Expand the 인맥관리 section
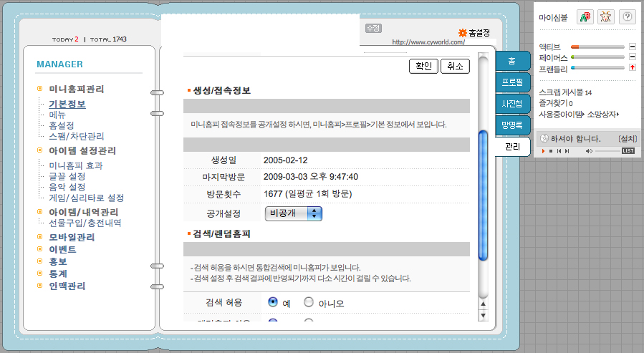 (x=67, y=286)
